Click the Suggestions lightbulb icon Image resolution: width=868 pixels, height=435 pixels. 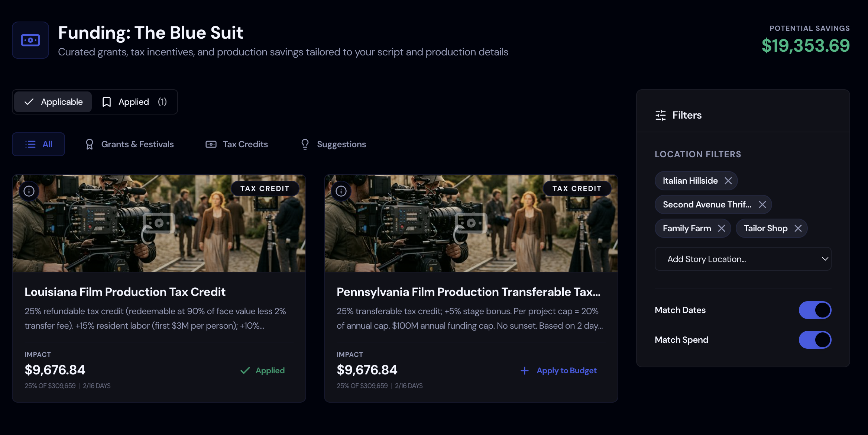305,144
